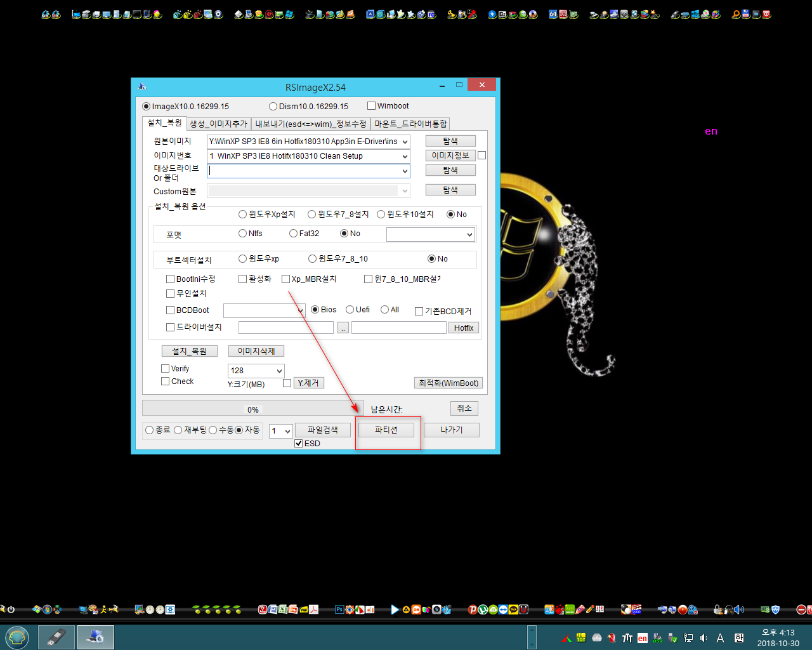The width and height of the screenshot is (812, 650).
Task: Click the magnifier icon in top dock
Action: (736, 14)
